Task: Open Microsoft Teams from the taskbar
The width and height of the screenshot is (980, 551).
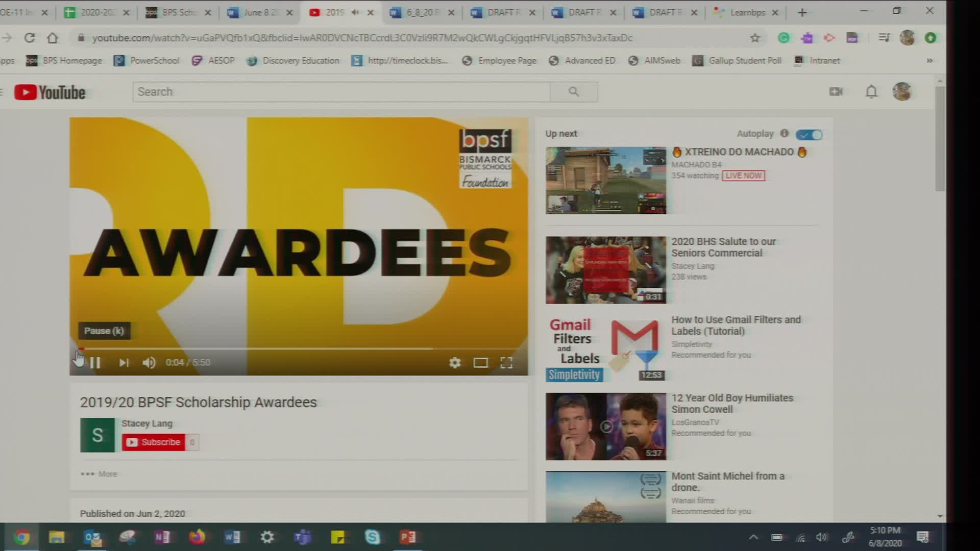Action: point(303,537)
